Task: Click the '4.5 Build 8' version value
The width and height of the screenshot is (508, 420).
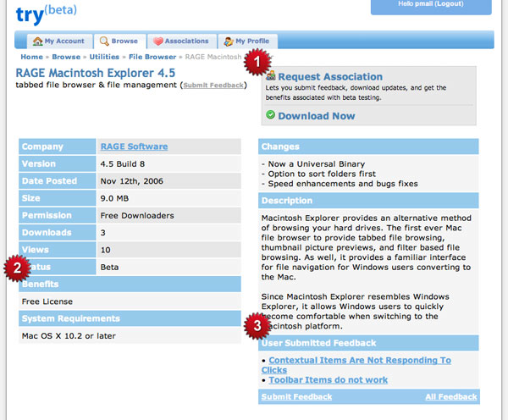Action: (x=123, y=164)
